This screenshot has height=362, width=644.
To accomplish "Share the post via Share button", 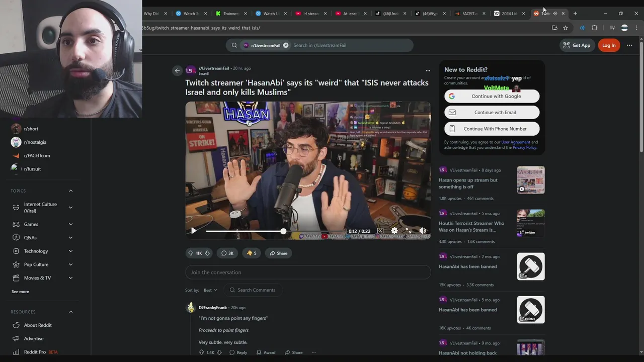I will (278, 253).
